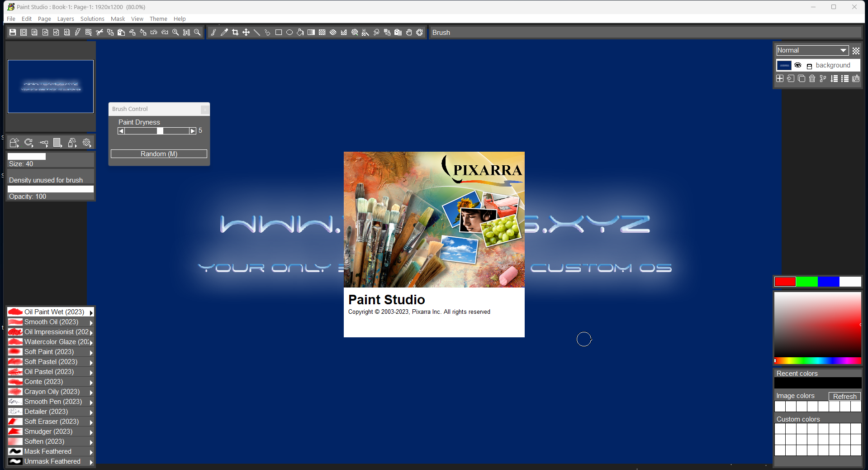Image resolution: width=868 pixels, height=470 pixels.
Task: Click the Redo arrow icon
Action: tap(165, 32)
